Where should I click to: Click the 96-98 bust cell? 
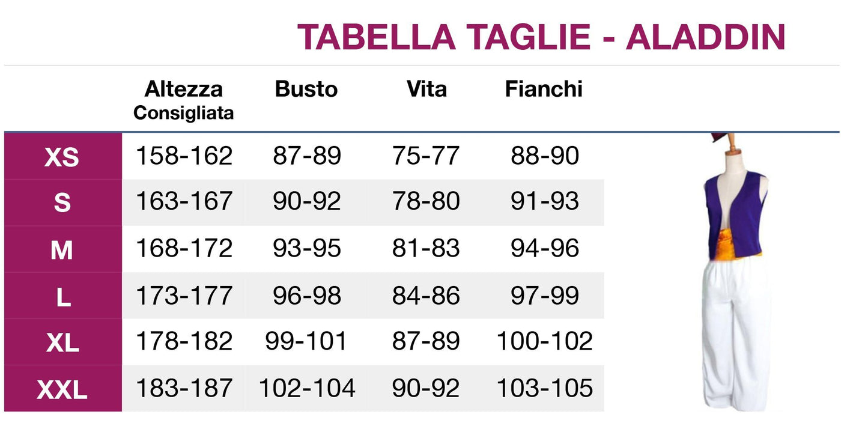306,296
